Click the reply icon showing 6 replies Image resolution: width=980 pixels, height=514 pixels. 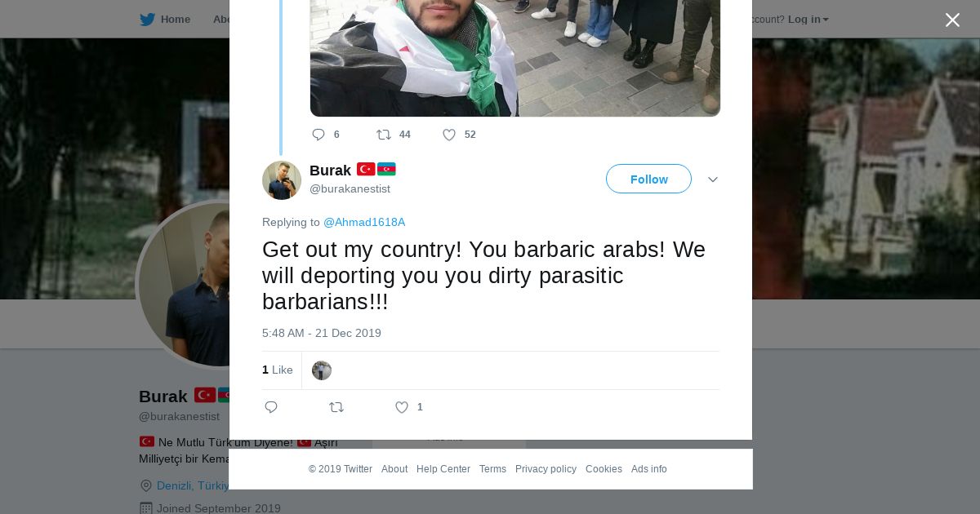coord(318,135)
